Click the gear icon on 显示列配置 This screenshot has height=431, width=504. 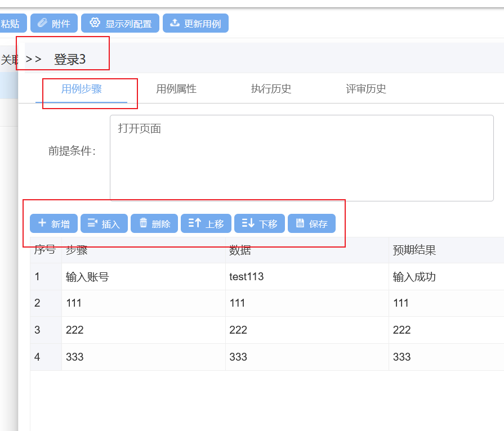point(95,23)
